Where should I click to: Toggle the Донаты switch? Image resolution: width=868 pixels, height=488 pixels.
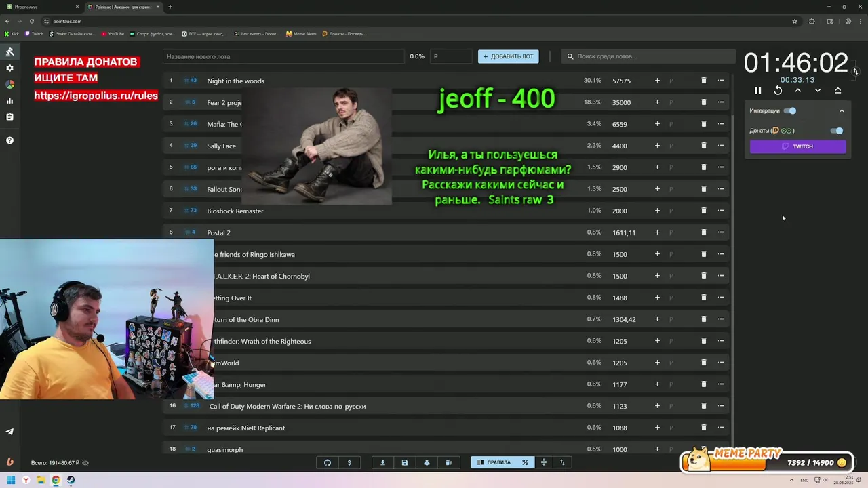coord(837,131)
